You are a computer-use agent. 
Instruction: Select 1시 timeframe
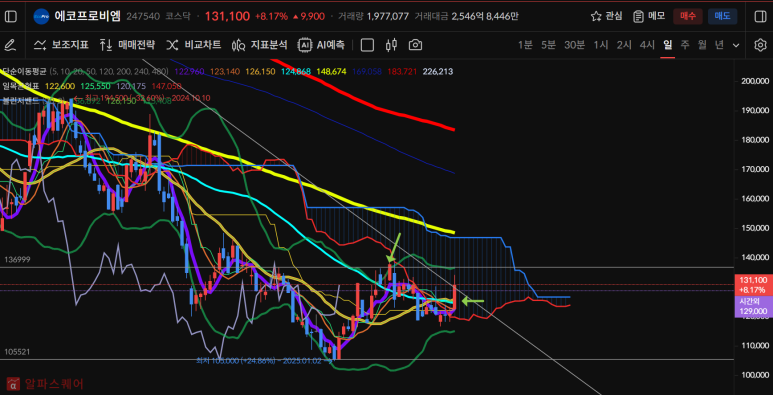click(x=600, y=45)
